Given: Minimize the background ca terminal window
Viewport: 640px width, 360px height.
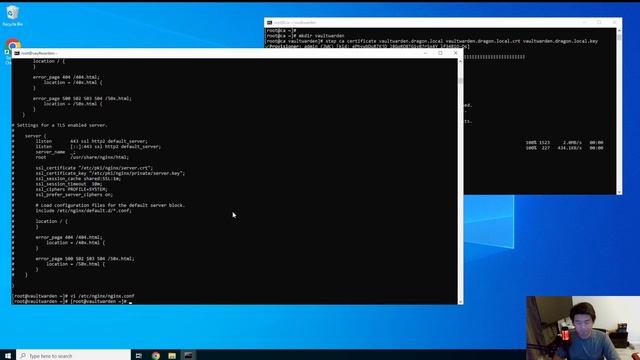Looking at the screenshot, I should (x=584, y=22).
